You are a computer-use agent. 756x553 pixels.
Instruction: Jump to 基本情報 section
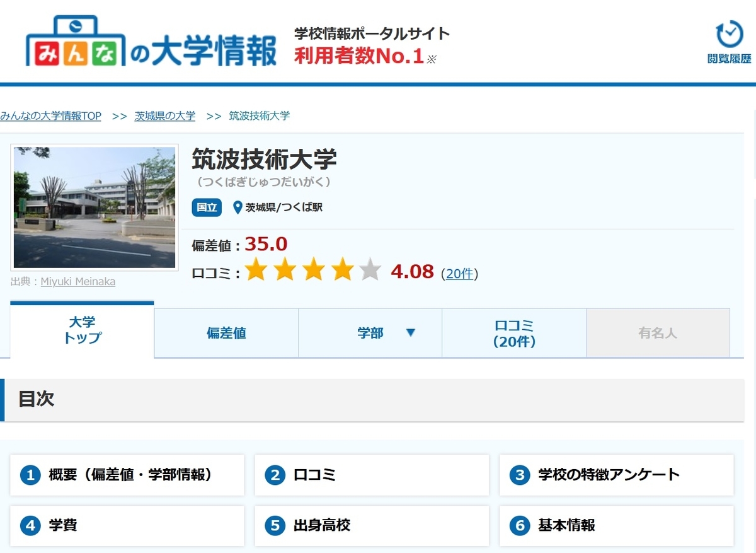[x=617, y=525]
